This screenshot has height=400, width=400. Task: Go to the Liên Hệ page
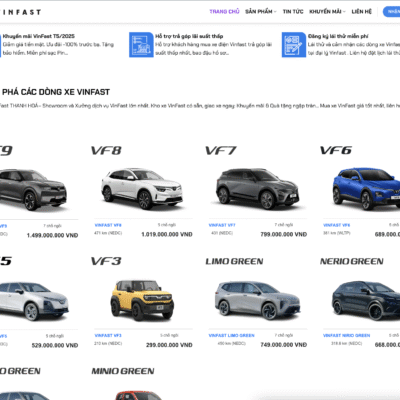tap(361, 11)
